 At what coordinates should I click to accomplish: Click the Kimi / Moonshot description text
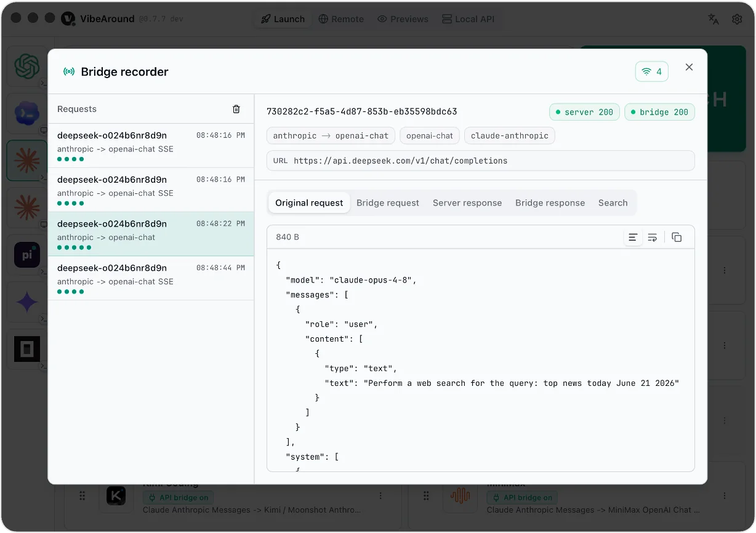[x=252, y=510]
